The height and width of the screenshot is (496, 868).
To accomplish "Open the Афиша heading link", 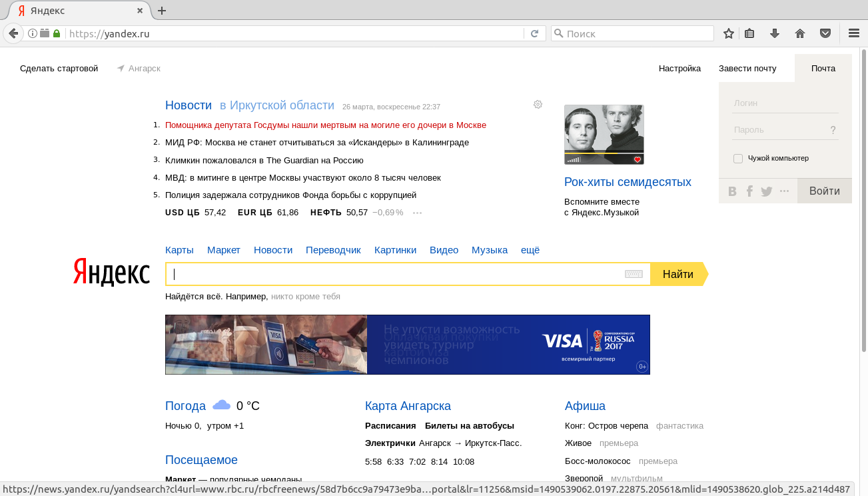I will [x=585, y=406].
